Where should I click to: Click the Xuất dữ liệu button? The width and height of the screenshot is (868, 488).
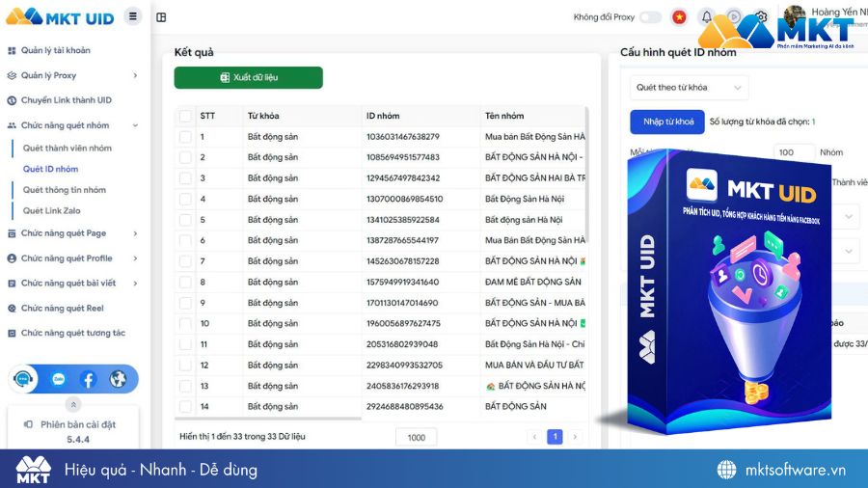(249, 77)
